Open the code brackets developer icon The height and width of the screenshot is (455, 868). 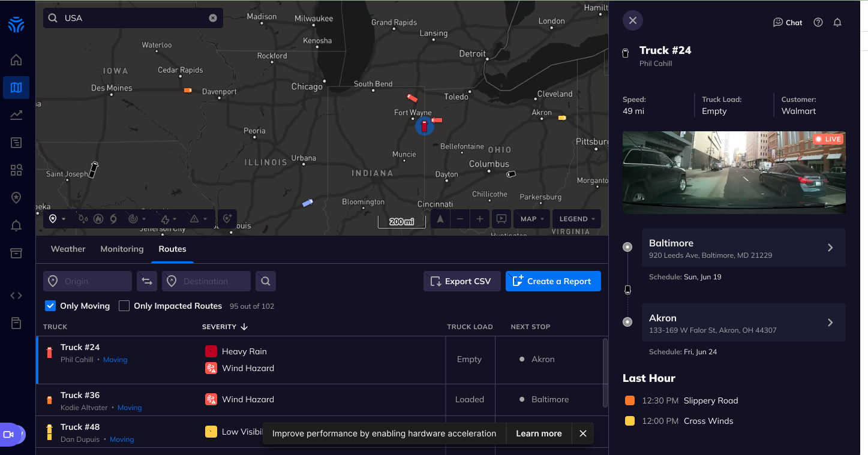tap(16, 295)
